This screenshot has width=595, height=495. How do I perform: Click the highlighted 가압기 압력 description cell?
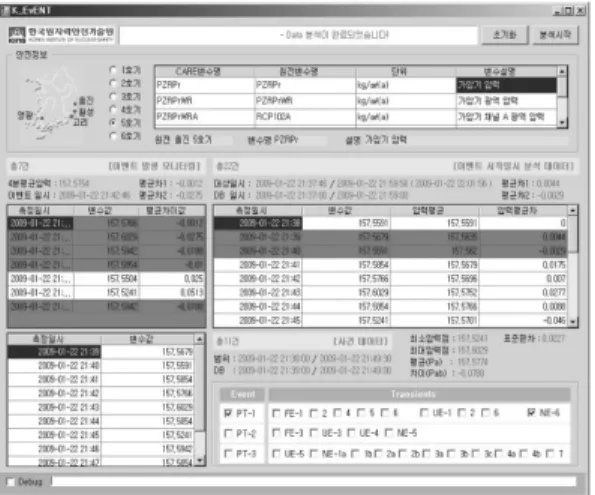(507, 85)
